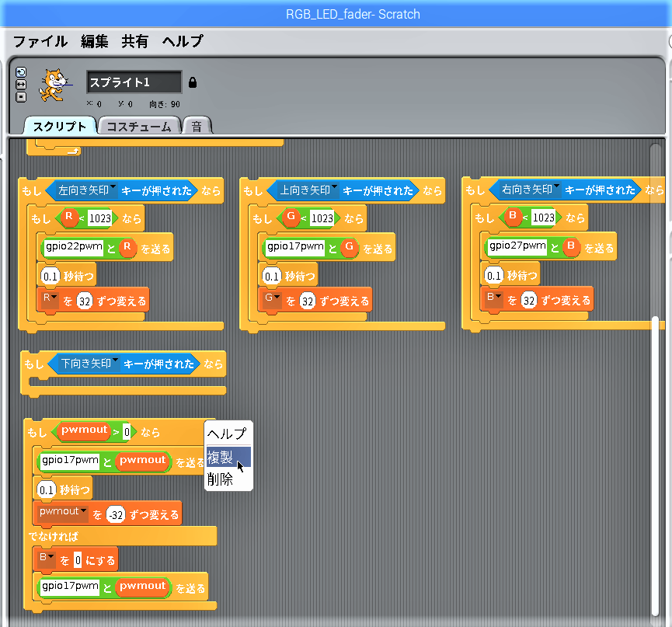Click the 0 value in set B block
The image size is (672, 627).
click(x=78, y=560)
